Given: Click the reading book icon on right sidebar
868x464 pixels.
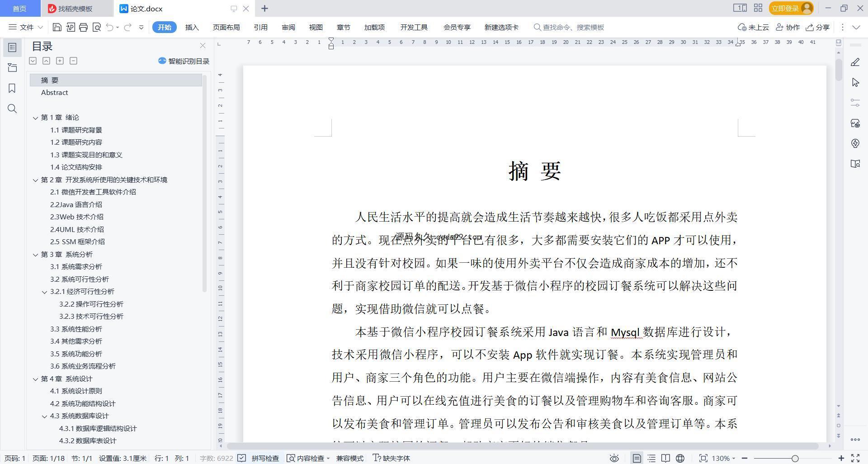Looking at the screenshot, I should [855, 164].
